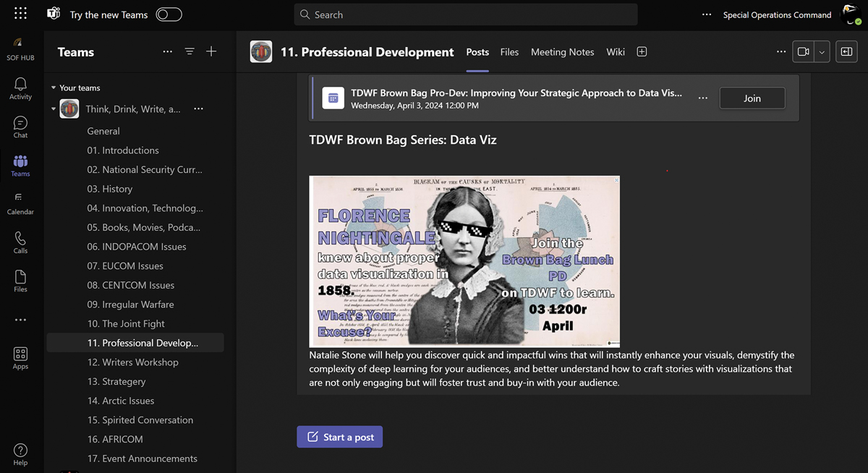Viewport: 868px width, 473px height.
Task: Open the 12. Writers Workshop channel
Action: click(x=135, y=362)
